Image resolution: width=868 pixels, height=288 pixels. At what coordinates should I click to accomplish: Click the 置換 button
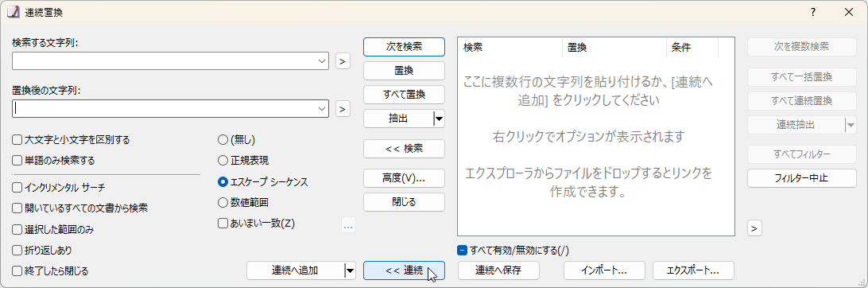(404, 71)
